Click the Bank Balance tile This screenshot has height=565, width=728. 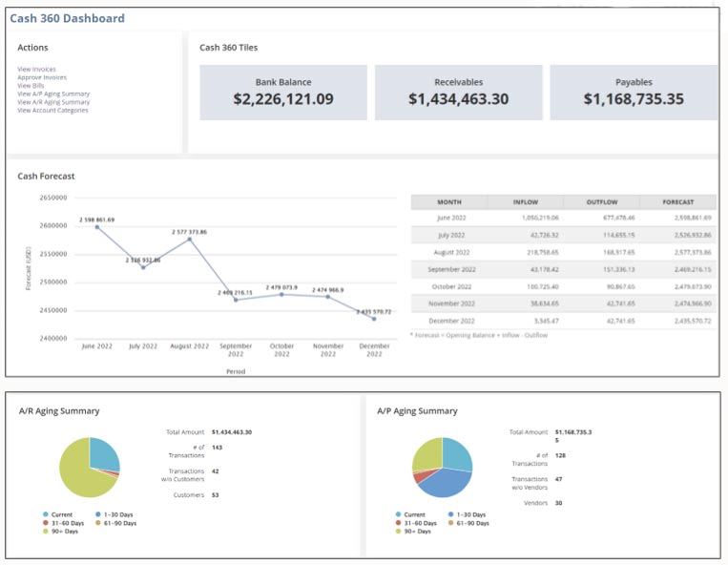pos(283,93)
